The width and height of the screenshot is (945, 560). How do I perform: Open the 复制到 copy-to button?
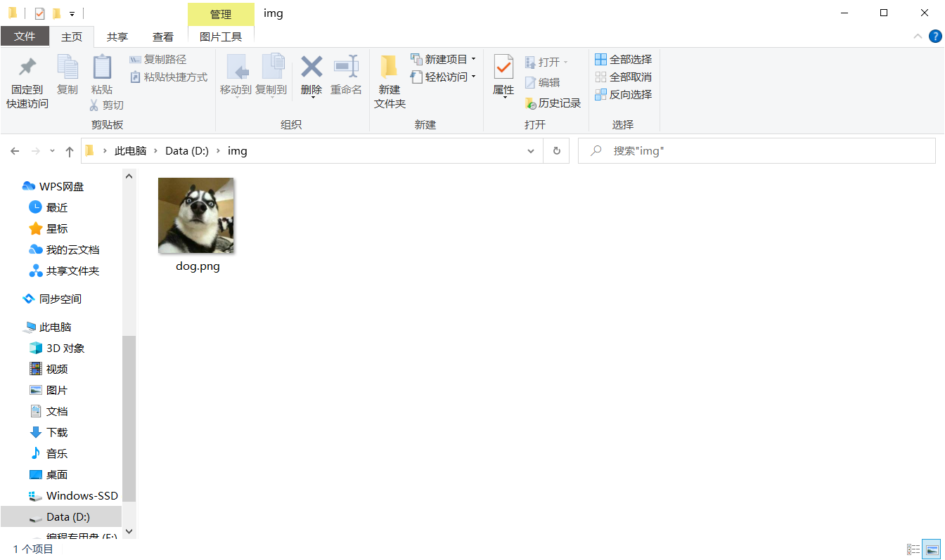click(271, 75)
